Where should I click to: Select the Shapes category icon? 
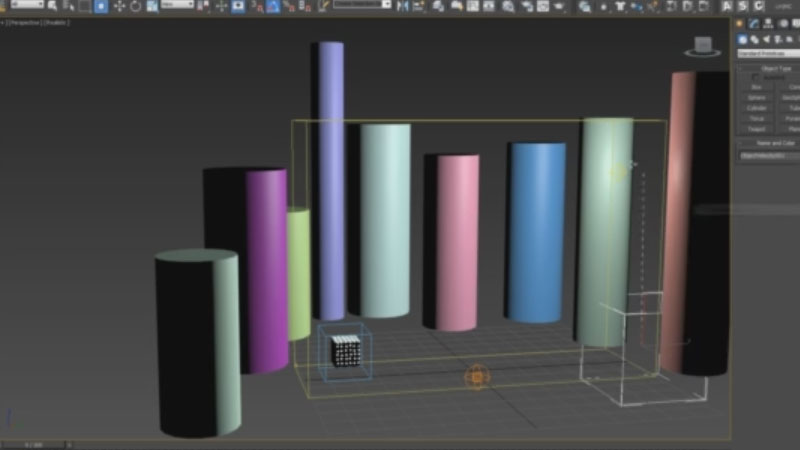(x=756, y=39)
